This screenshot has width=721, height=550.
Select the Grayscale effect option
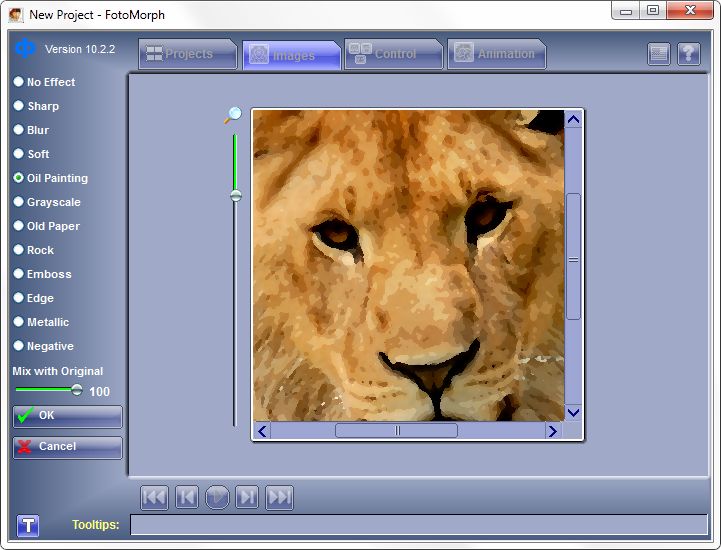coord(47,202)
